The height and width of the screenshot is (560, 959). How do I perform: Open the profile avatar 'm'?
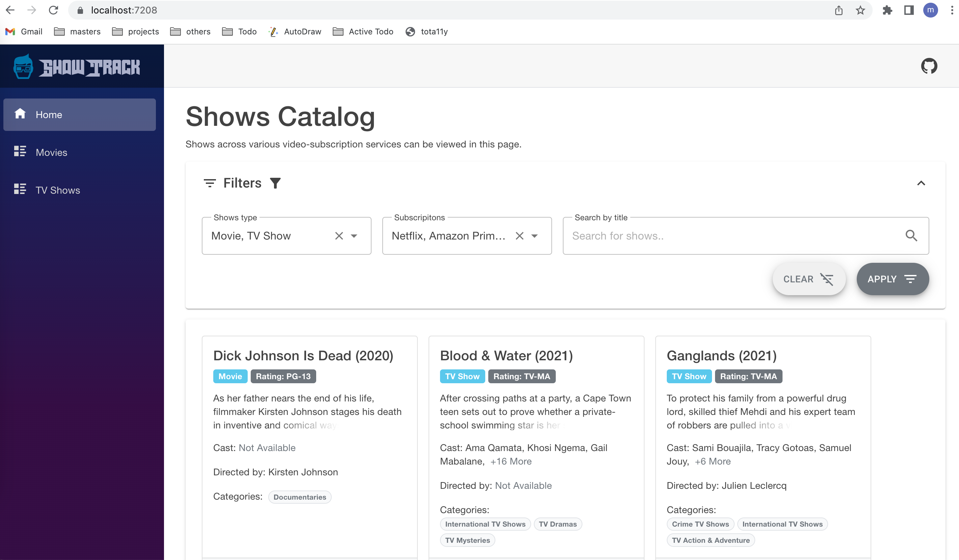coord(930,10)
